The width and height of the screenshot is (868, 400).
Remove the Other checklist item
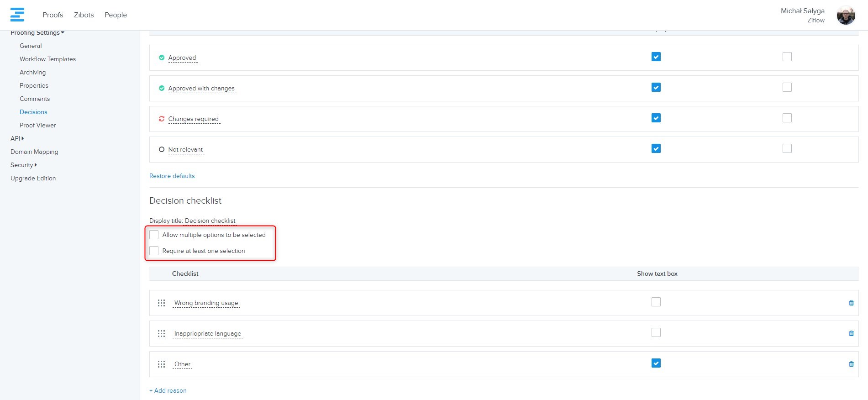pos(851,364)
